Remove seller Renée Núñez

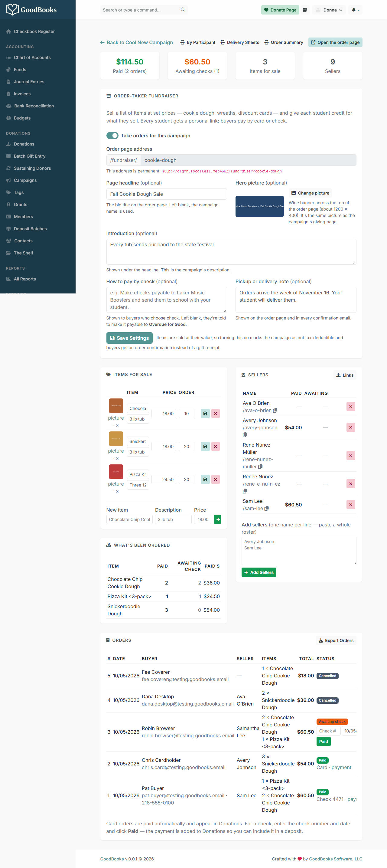click(x=351, y=483)
